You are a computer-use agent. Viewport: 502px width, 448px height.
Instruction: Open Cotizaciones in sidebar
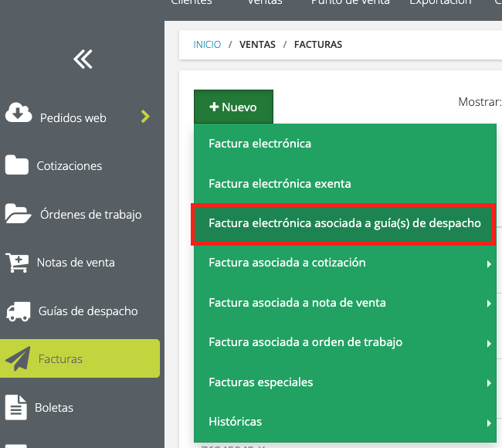pos(70,166)
